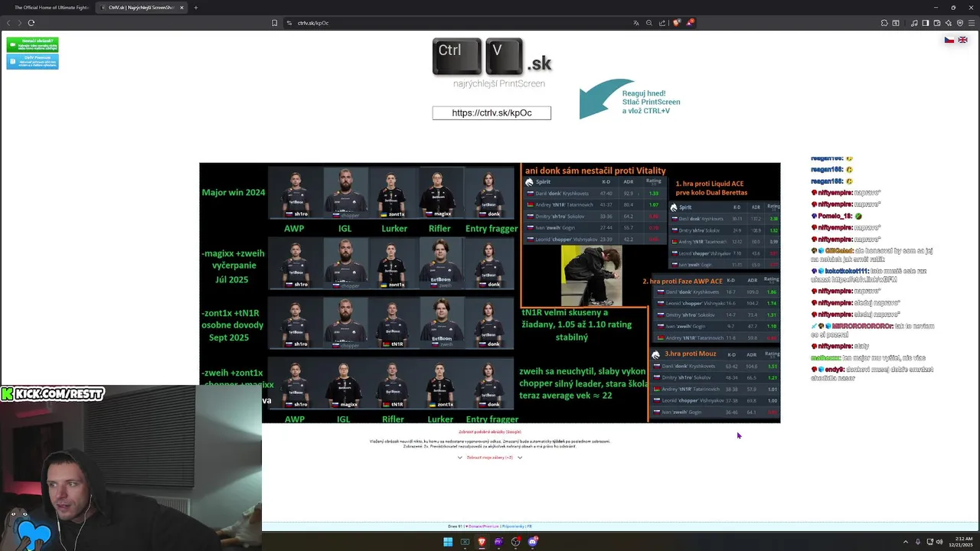Open the translate page icon in address bar
Image resolution: width=980 pixels, height=551 pixels.
[x=636, y=23]
